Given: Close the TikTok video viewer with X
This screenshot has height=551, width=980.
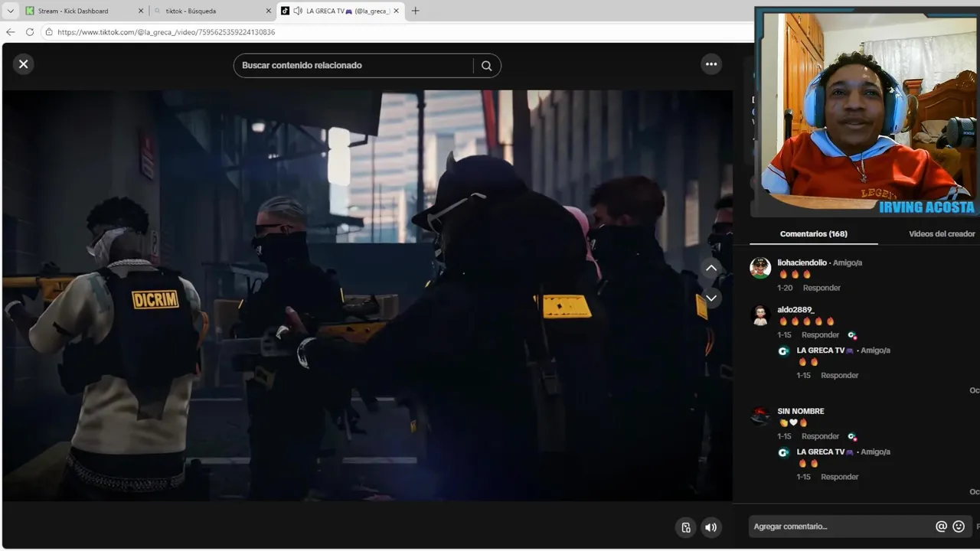Looking at the screenshot, I should pyautogui.click(x=23, y=64).
